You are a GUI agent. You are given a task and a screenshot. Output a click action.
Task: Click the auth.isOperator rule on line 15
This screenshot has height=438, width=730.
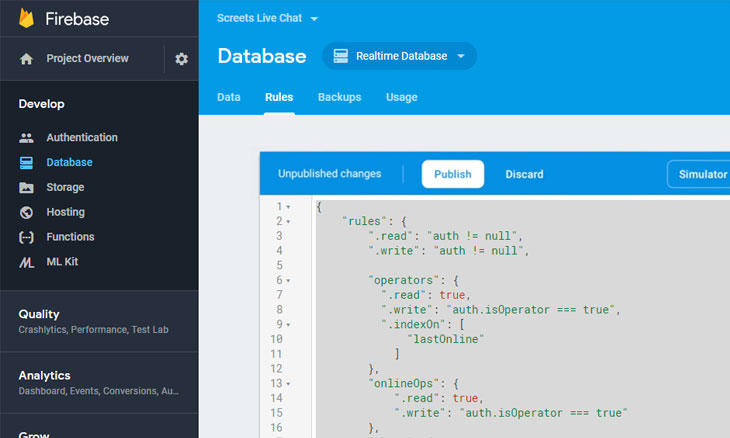coord(543,413)
